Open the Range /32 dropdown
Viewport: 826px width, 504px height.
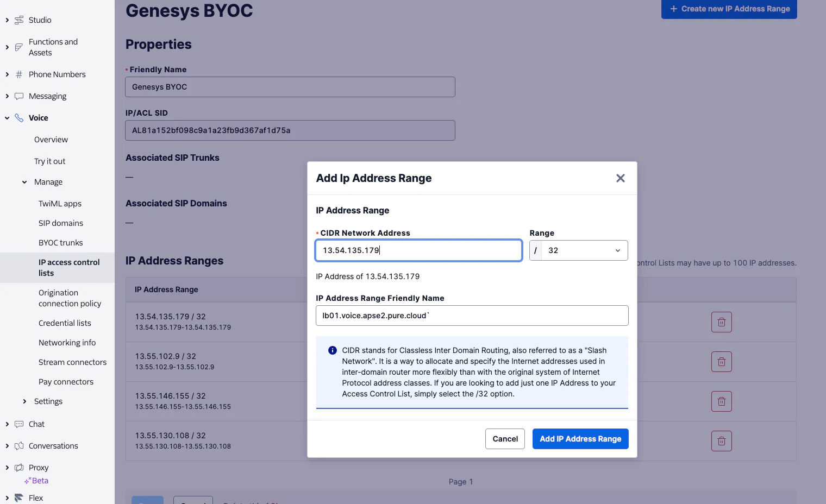click(x=585, y=250)
